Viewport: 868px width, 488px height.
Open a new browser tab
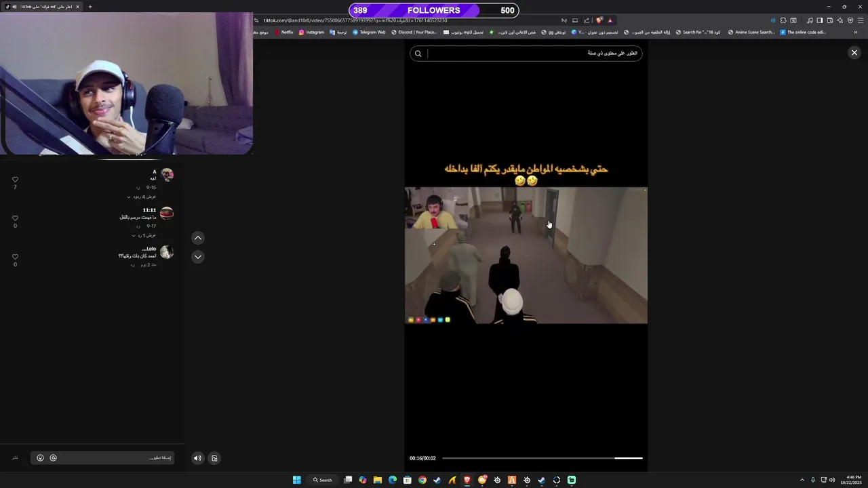coord(90,7)
